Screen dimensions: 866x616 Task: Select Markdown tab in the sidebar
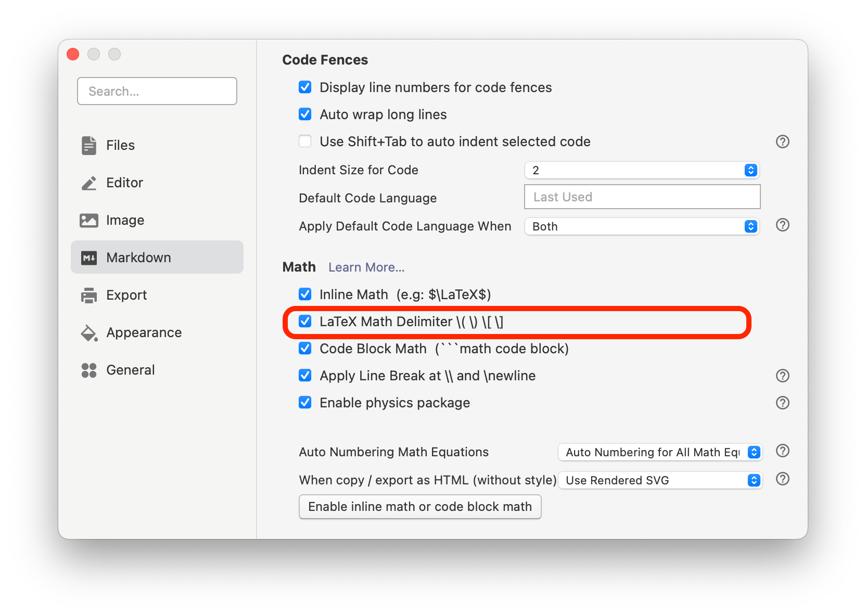click(157, 258)
